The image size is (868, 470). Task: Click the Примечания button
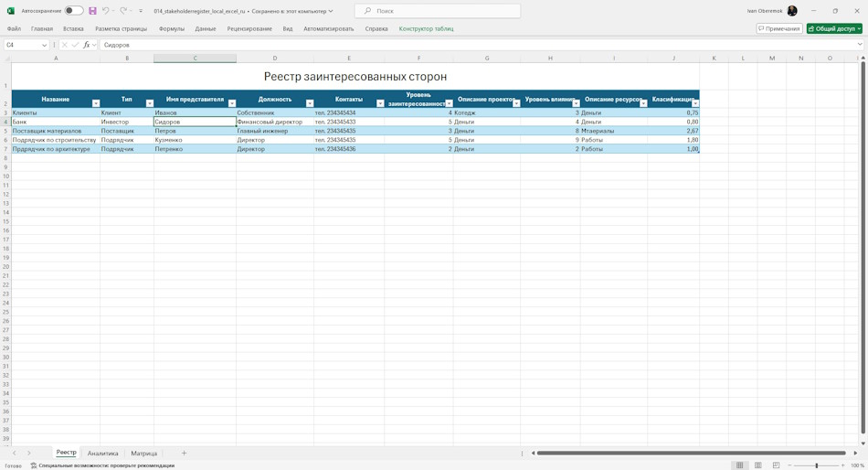click(779, 29)
